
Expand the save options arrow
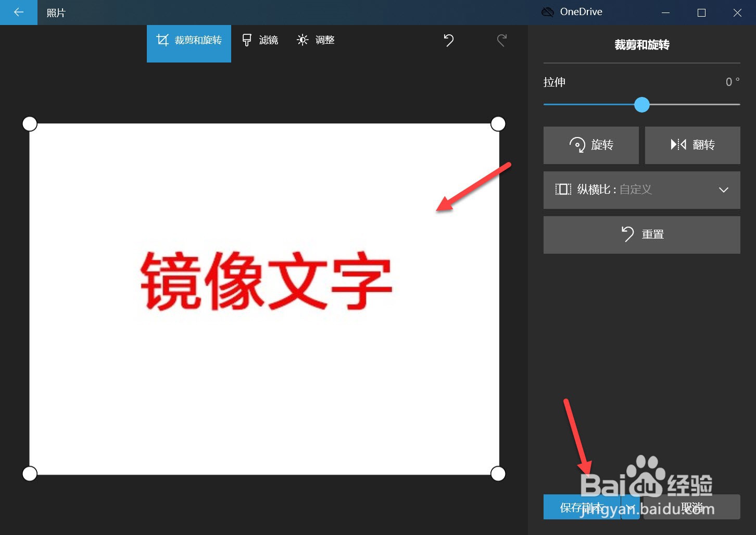point(631,507)
